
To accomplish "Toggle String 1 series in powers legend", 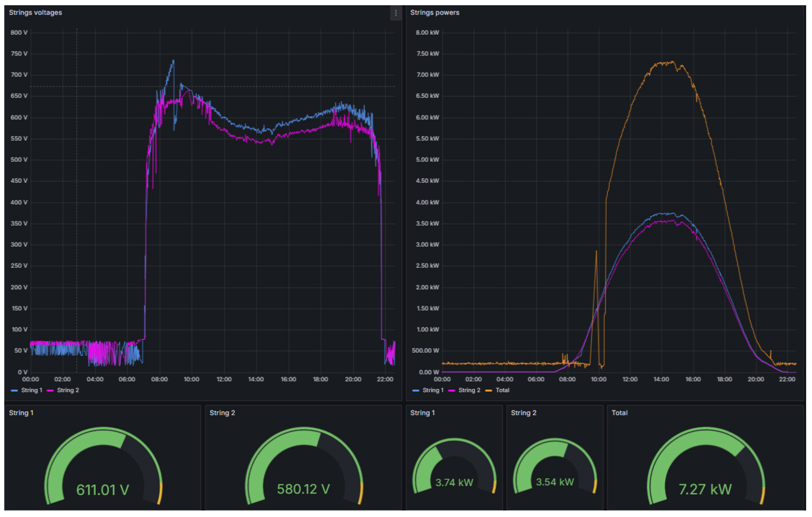I will [x=433, y=390].
